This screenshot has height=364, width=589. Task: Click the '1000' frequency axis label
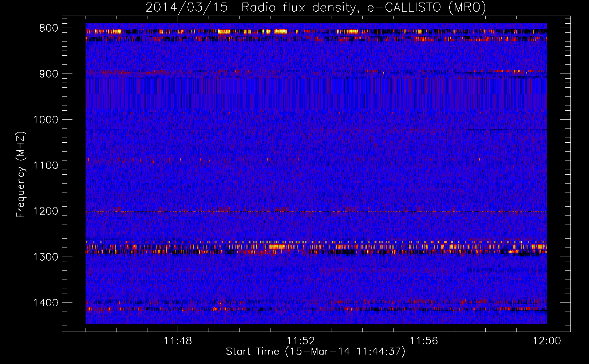(x=46, y=120)
